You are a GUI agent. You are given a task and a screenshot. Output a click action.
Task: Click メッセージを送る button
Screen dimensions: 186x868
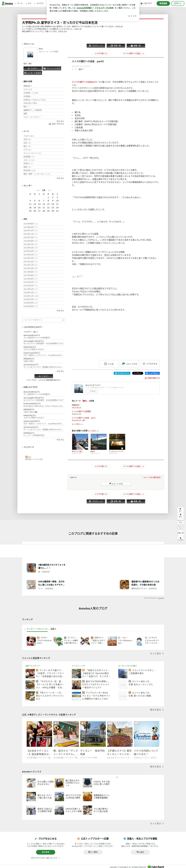33,73
